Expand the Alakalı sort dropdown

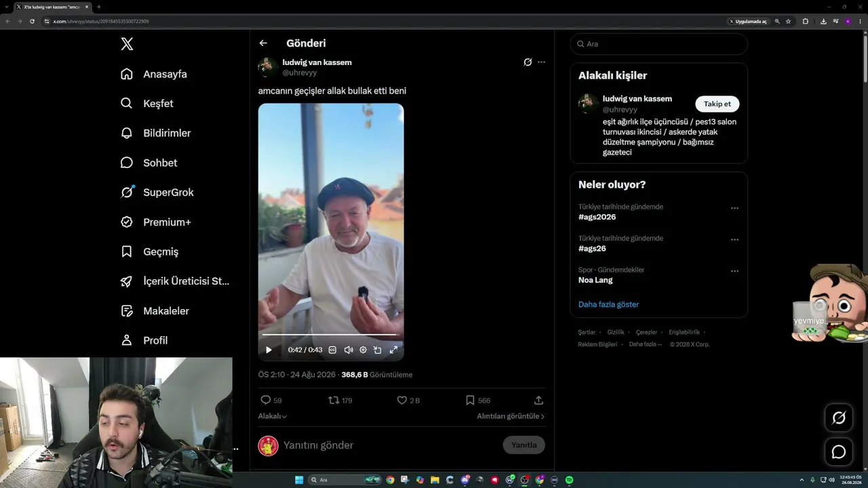273,416
